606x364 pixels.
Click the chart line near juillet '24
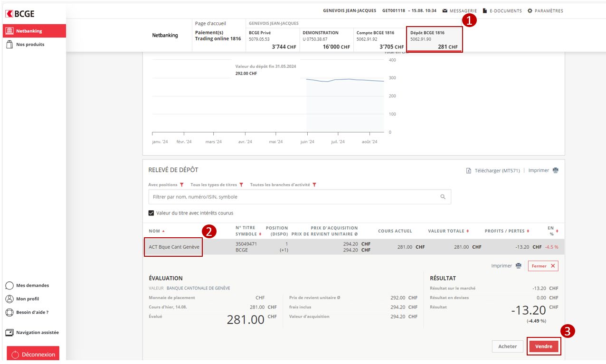pos(338,80)
